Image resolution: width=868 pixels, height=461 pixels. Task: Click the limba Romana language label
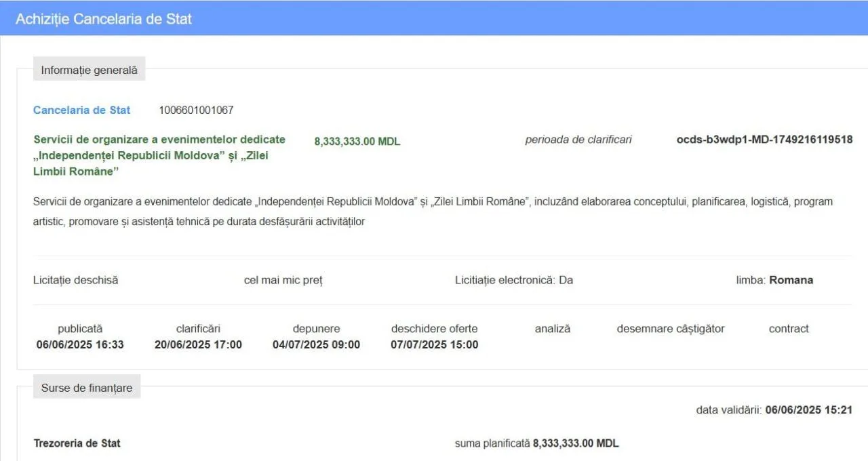(774, 280)
